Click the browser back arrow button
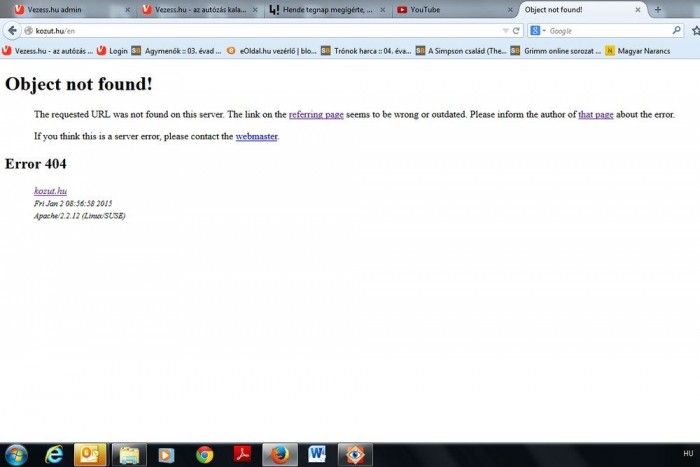 (x=12, y=30)
